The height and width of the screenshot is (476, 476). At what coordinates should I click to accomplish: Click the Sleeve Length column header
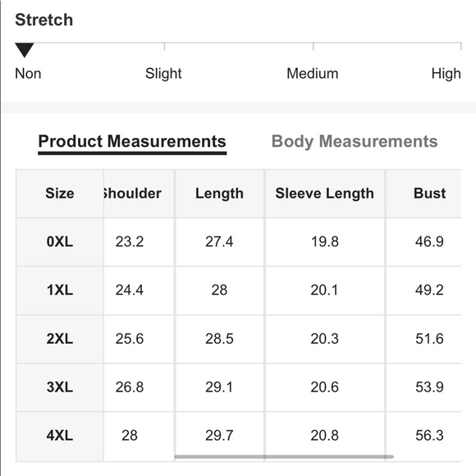click(324, 194)
